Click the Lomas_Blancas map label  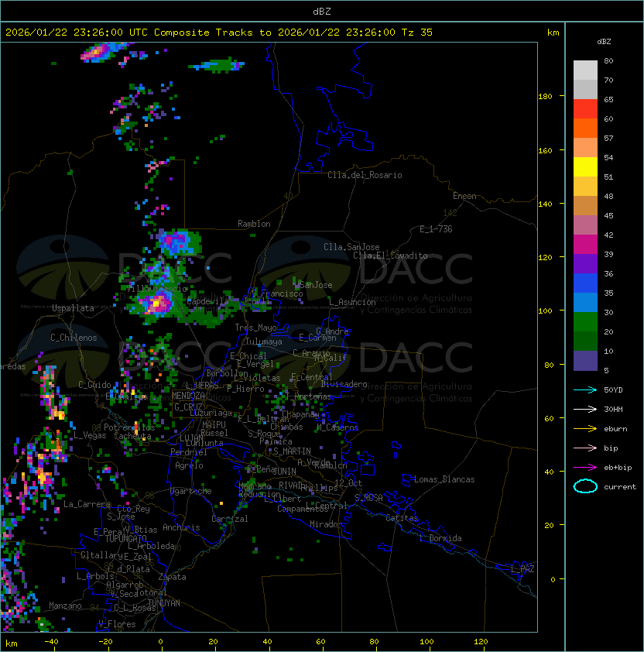(444, 479)
